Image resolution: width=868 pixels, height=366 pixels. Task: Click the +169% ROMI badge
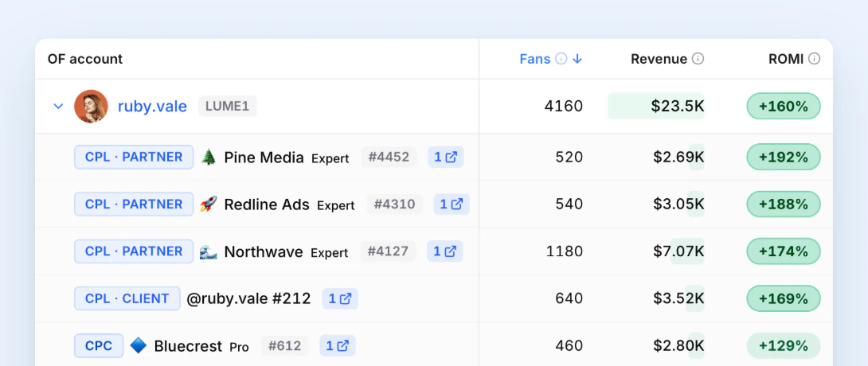784,299
